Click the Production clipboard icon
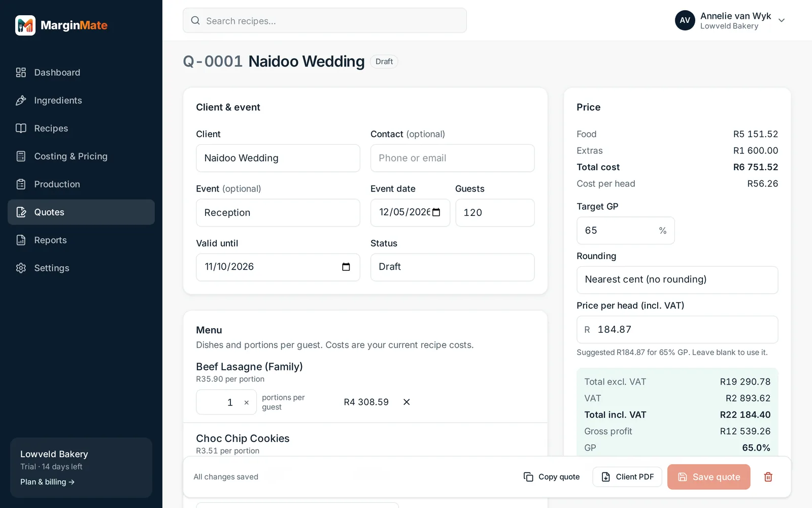 pos(21,184)
